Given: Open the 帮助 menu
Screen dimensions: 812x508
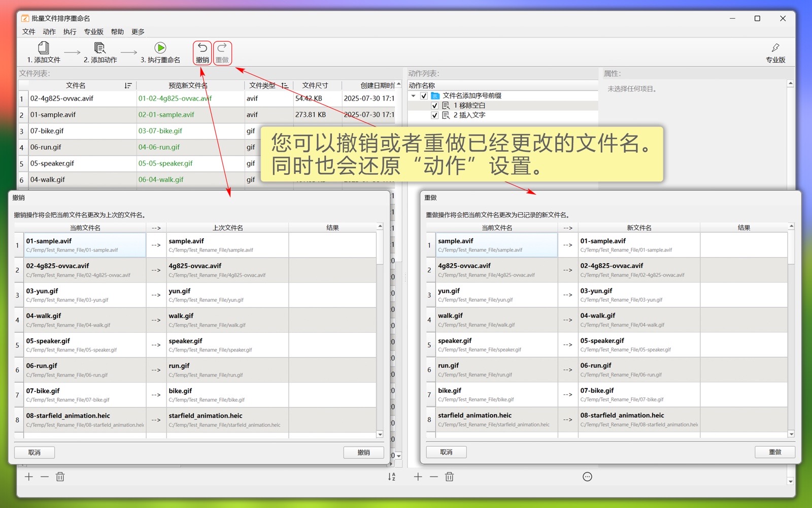Looking at the screenshot, I should 117,31.
